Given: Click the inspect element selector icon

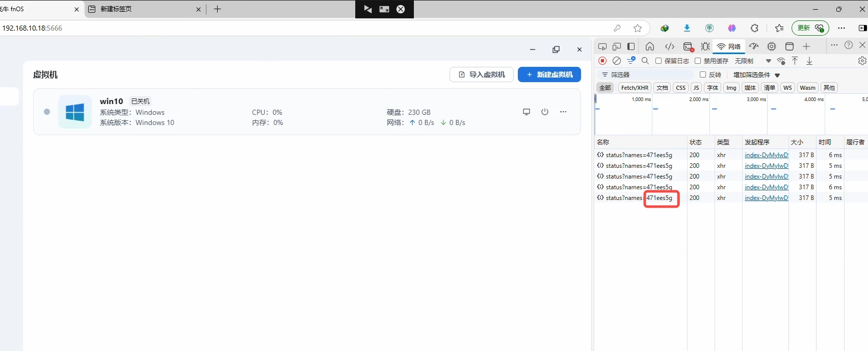Looking at the screenshot, I should click(x=602, y=46).
